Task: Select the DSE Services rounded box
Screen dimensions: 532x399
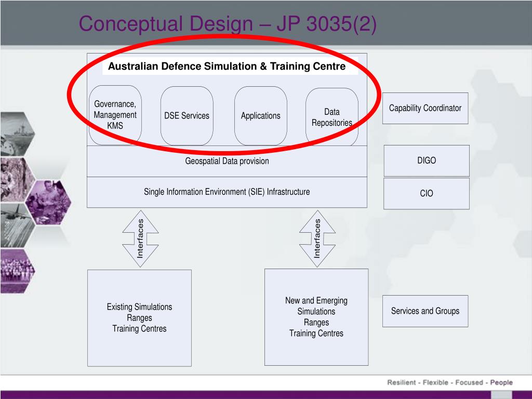Action: (187, 116)
